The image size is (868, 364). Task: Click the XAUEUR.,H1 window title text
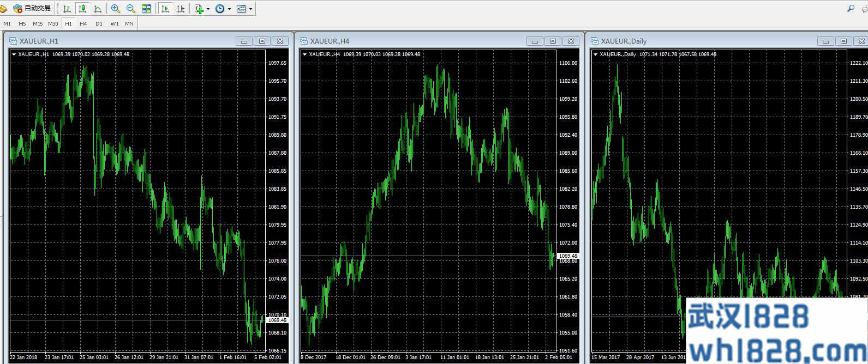(x=39, y=41)
